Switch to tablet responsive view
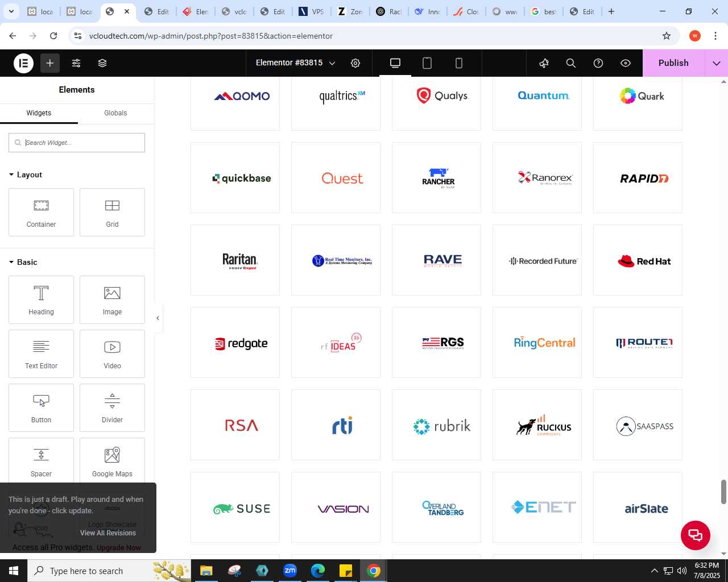This screenshot has height=582, width=728. coord(427,63)
